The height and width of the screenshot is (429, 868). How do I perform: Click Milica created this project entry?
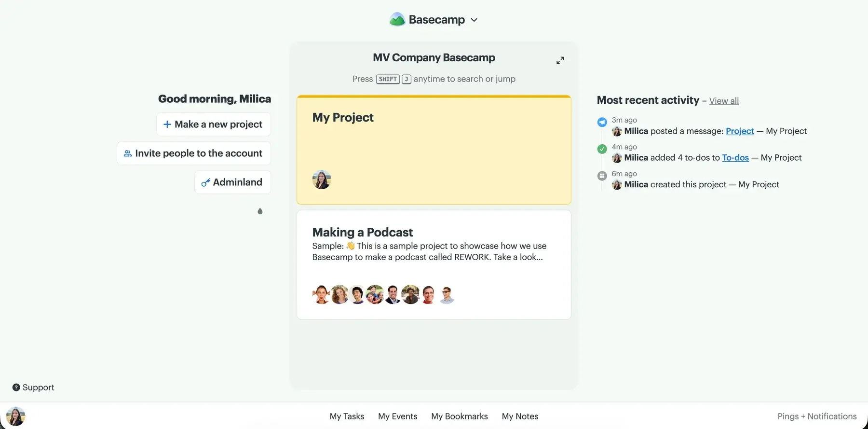coord(695,185)
